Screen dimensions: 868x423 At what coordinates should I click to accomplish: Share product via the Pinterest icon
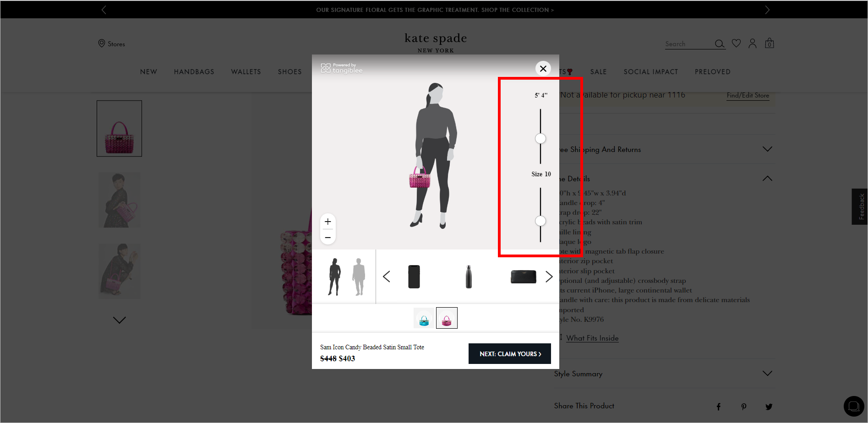[743, 407]
